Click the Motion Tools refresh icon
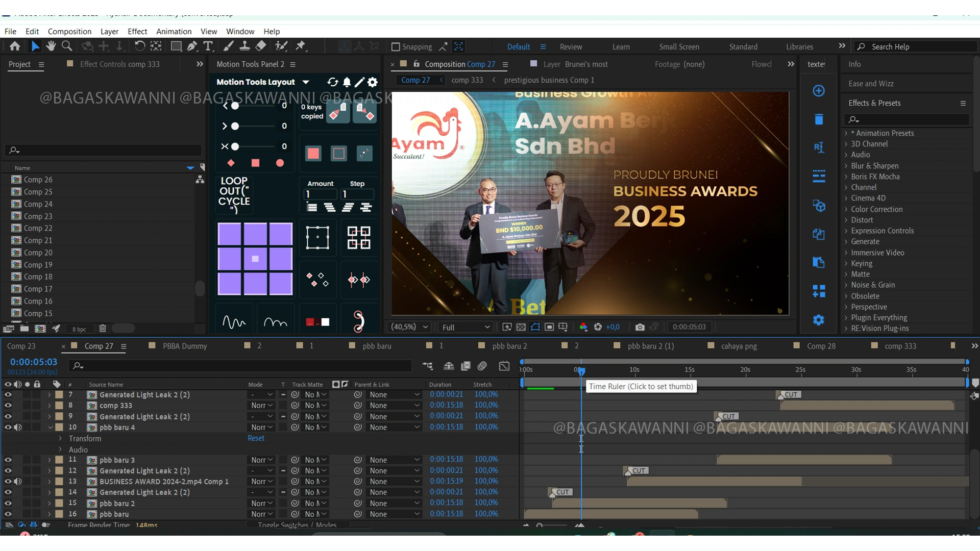The image size is (980, 551). (x=333, y=82)
